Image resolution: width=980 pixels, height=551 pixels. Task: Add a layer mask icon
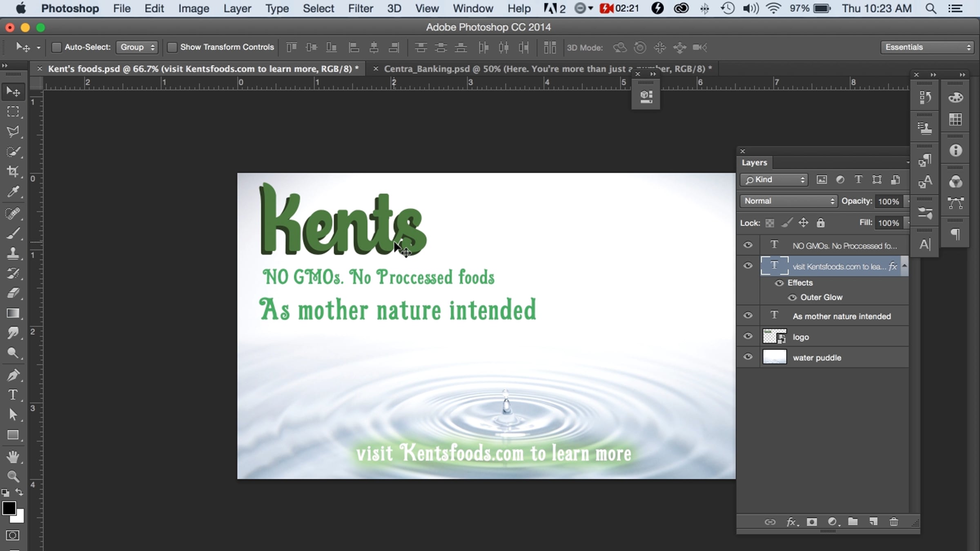tap(812, 522)
